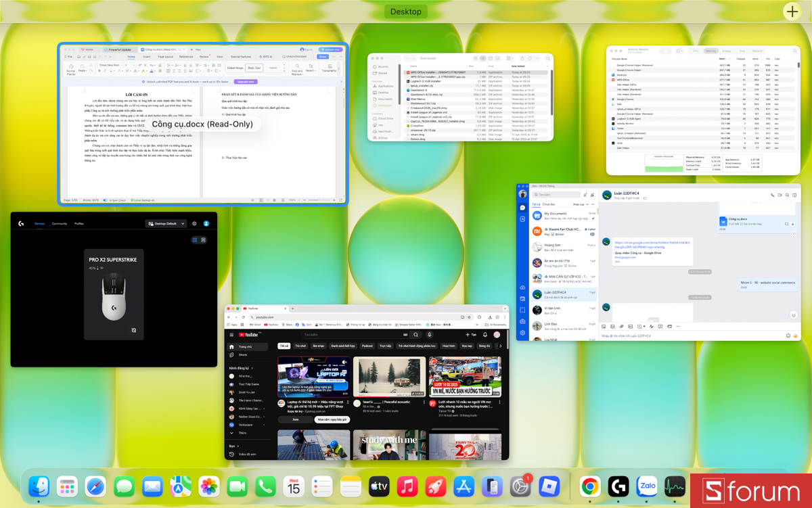This screenshot has height=508, width=812.
Task: Click YouTube voice search microphone
Action: point(429,334)
